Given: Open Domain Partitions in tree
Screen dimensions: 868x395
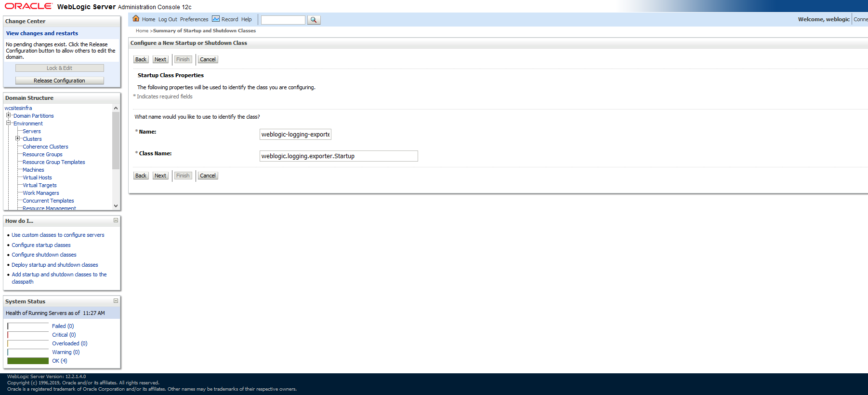Looking at the screenshot, I should tap(34, 116).
